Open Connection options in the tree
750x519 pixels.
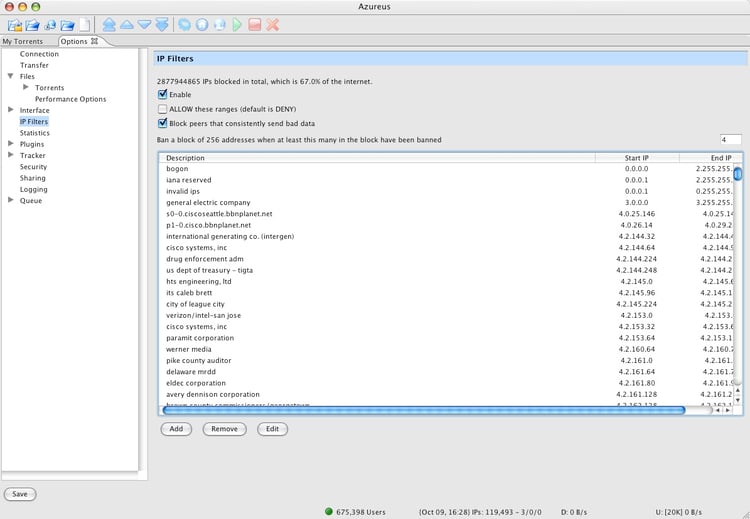point(39,54)
